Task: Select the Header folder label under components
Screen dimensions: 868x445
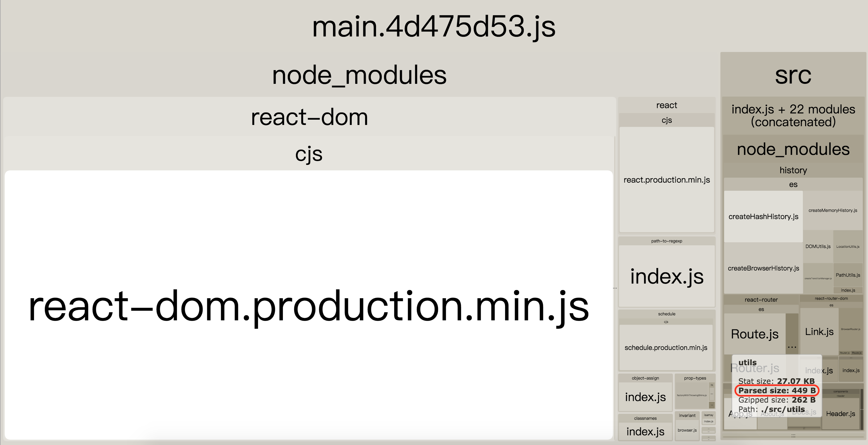Action: tap(840, 396)
